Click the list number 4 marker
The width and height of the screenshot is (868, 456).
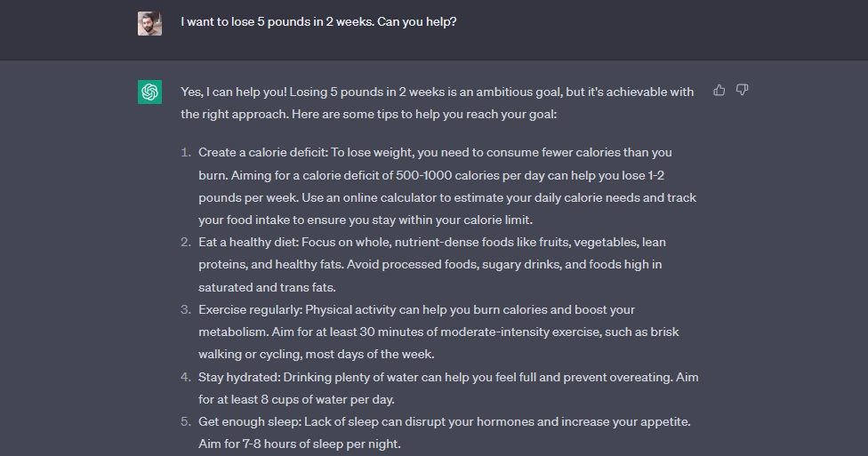click(x=186, y=378)
